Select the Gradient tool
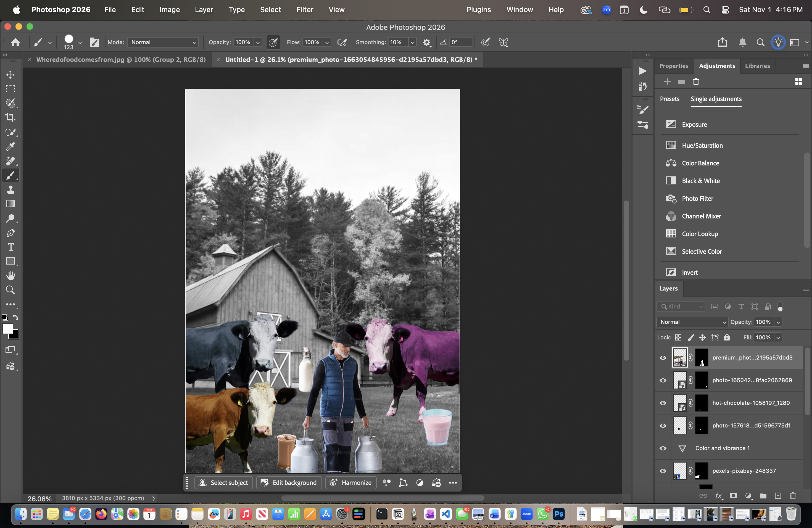 (x=10, y=204)
